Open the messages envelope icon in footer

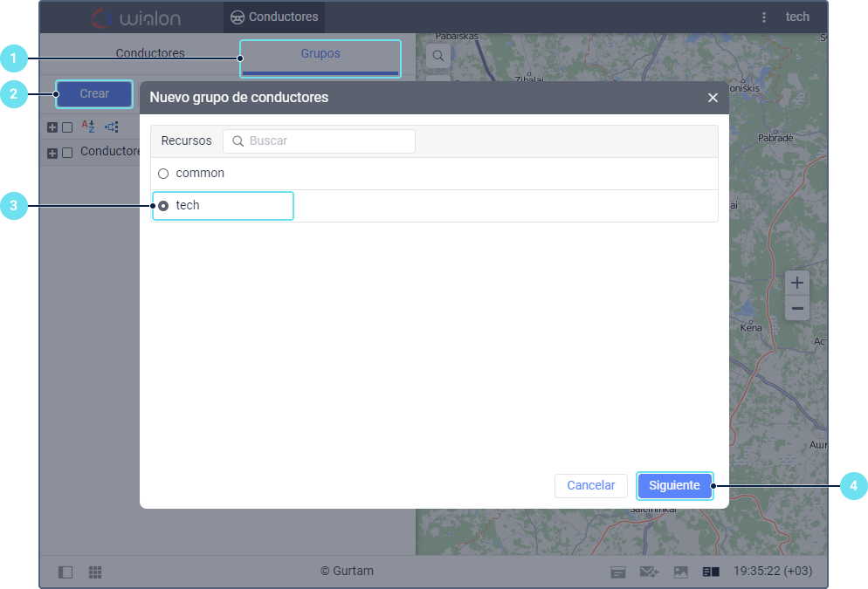point(649,572)
